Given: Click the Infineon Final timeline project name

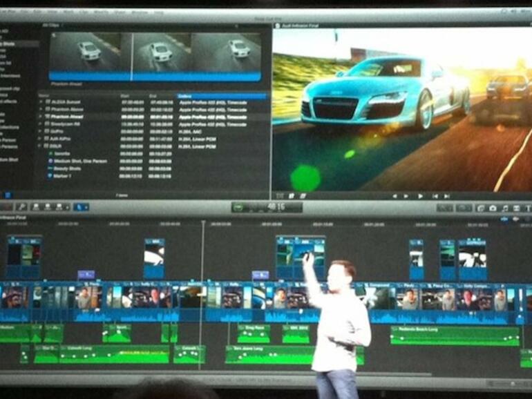Looking at the screenshot, I should (x=13, y=217).
